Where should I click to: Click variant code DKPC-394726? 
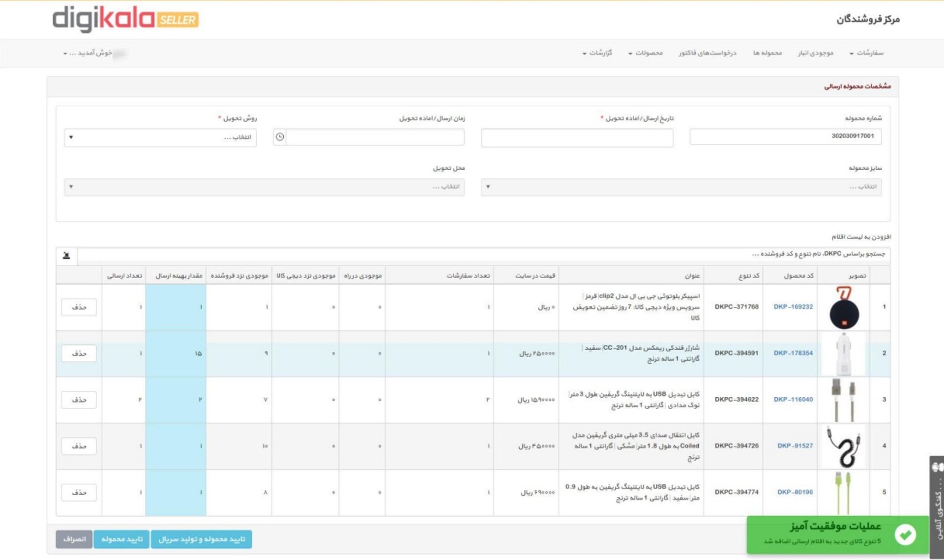[737, 446]
